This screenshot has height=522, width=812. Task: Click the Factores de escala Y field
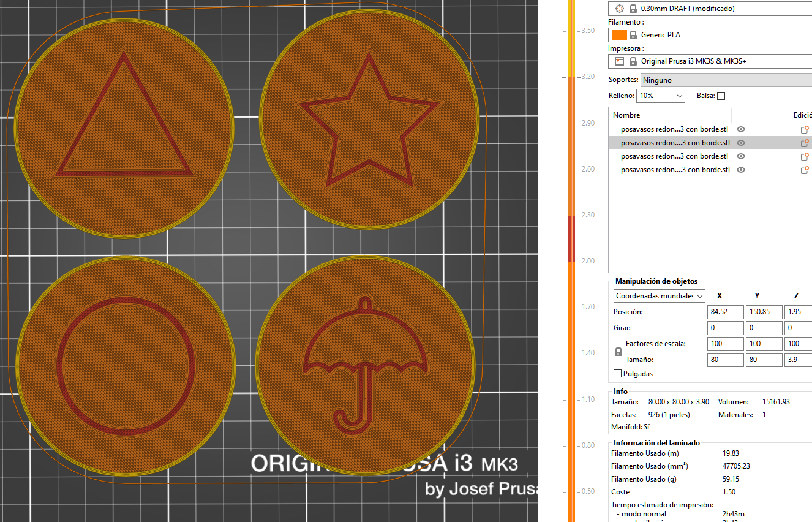click(764, 344)
